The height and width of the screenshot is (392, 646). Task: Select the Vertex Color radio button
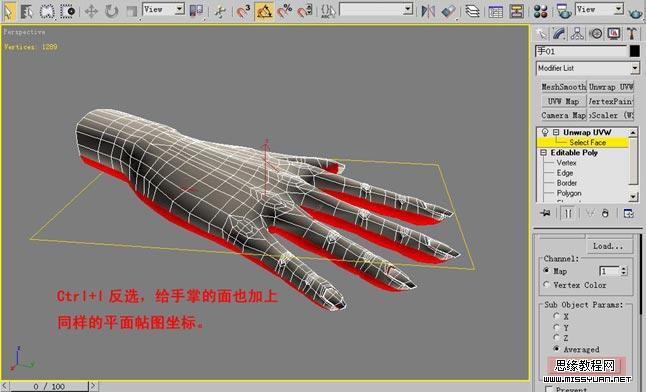(x=546, y=284)
